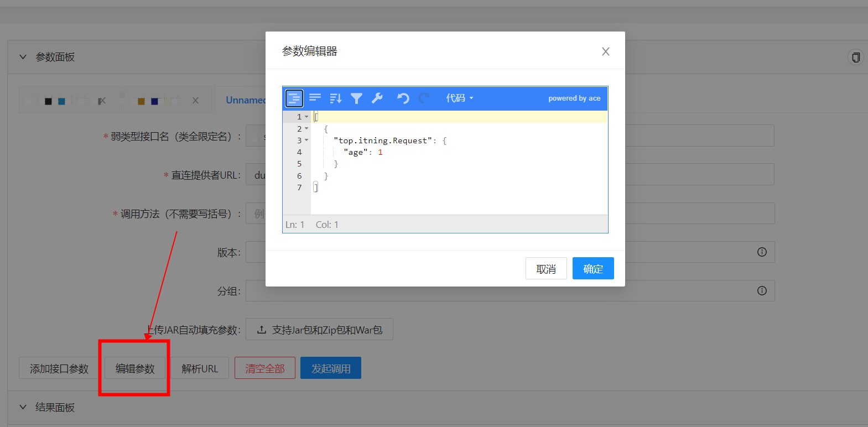868x427 pixels.
Task: Collapse the 结果面板 section chevron
Action: [x=23, y=407]
